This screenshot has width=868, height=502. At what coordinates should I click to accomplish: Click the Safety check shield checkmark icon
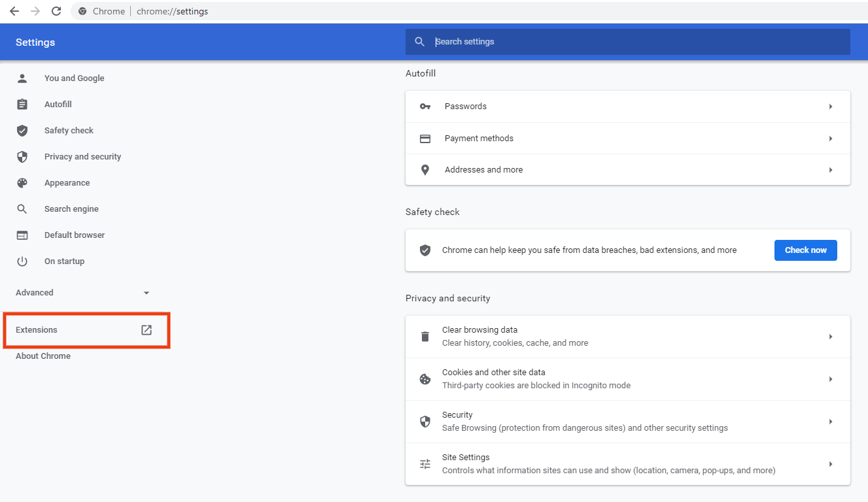tap(425, 250)
